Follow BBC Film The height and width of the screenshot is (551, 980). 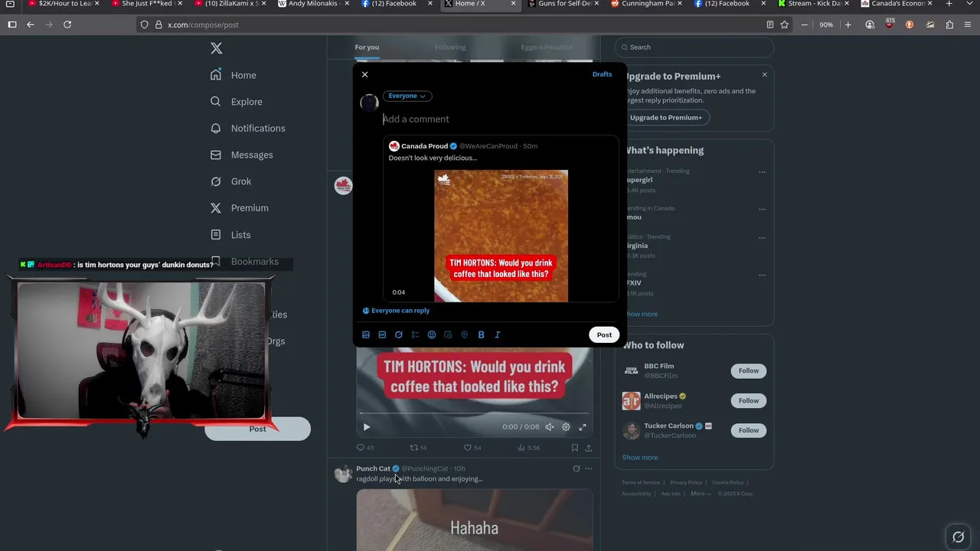(x=749, y=371)
